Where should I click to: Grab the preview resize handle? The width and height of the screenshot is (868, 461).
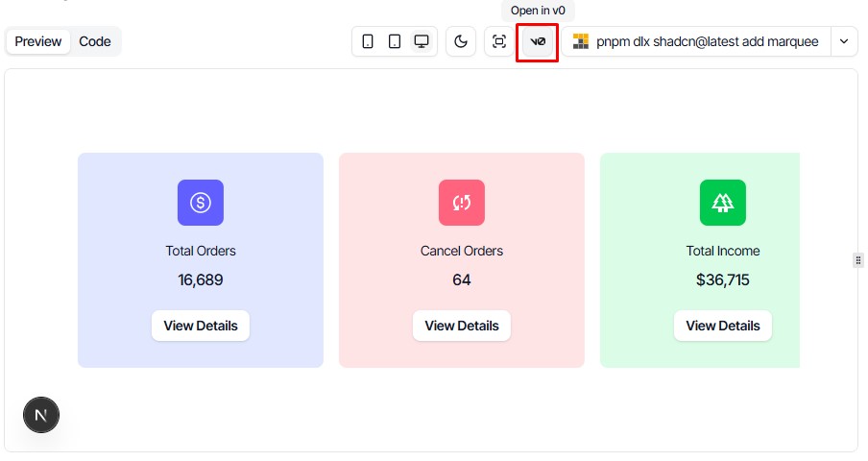click(x=858, y=260)
